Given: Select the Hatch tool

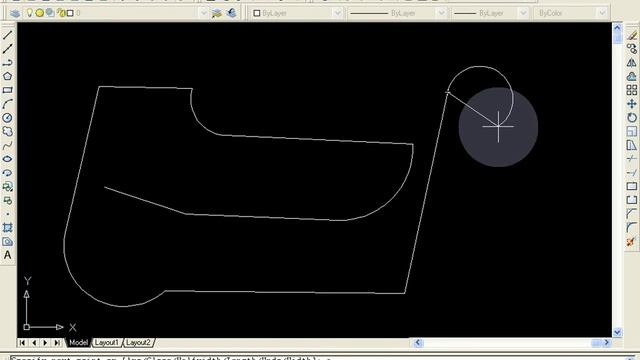Looking at the screenshot, I should (7, 228).
